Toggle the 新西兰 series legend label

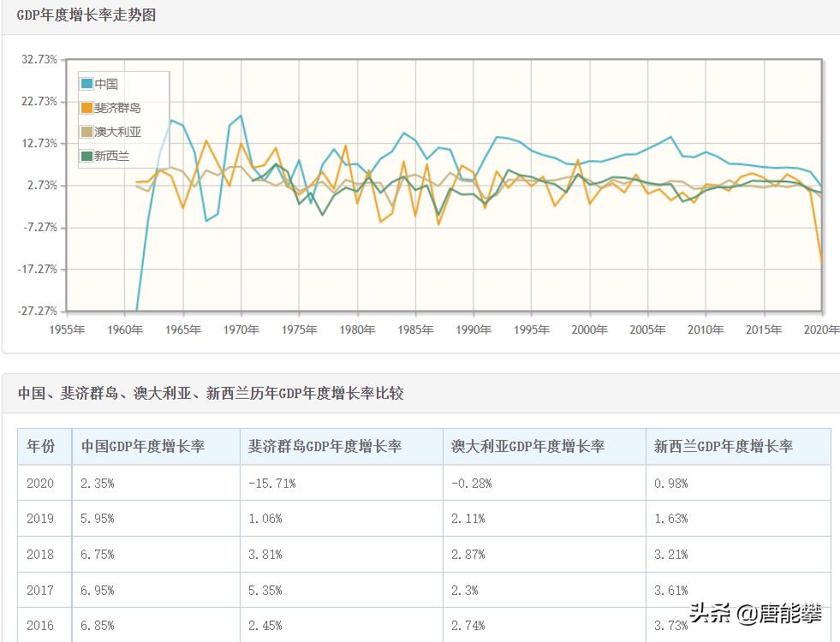(111, 156)
